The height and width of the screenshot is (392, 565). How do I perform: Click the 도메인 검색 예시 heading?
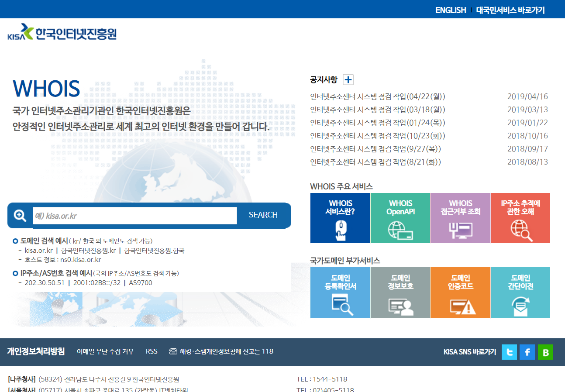point(44,241)
